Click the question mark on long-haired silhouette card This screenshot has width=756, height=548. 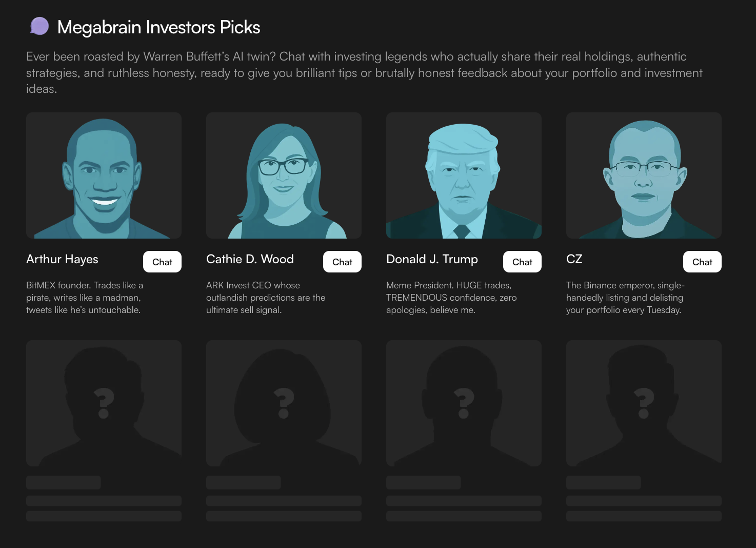coord(284,403)
